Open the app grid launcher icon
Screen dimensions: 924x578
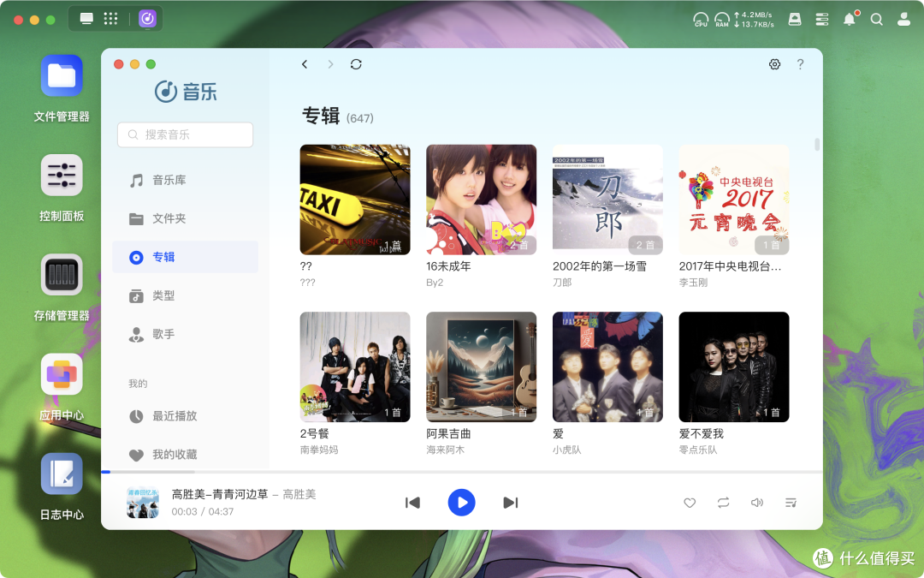110,19
